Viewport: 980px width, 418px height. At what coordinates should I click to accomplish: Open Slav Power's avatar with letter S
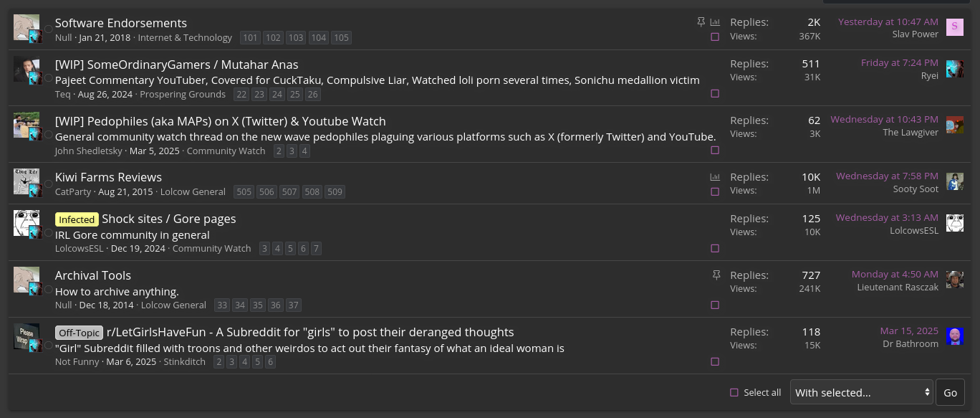tap(955, 27)
